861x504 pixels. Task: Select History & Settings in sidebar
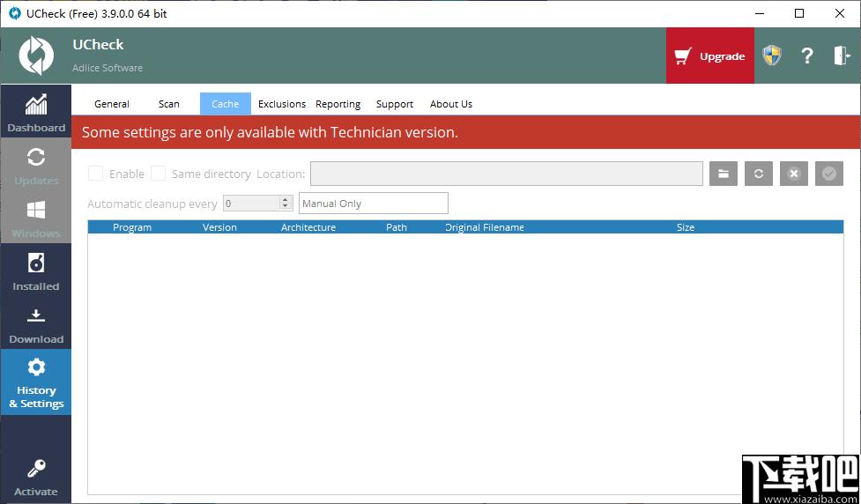(36, 382)
